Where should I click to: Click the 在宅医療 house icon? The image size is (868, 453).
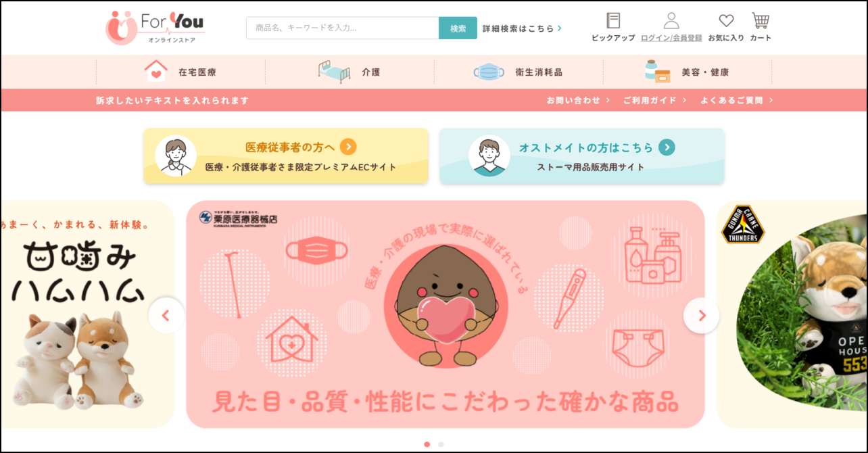coord(155,71)
